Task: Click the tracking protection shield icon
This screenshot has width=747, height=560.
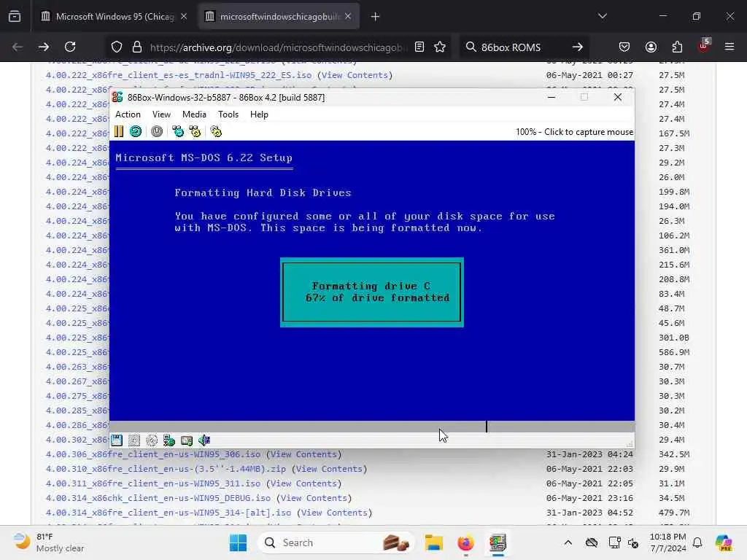Action: 117,47
